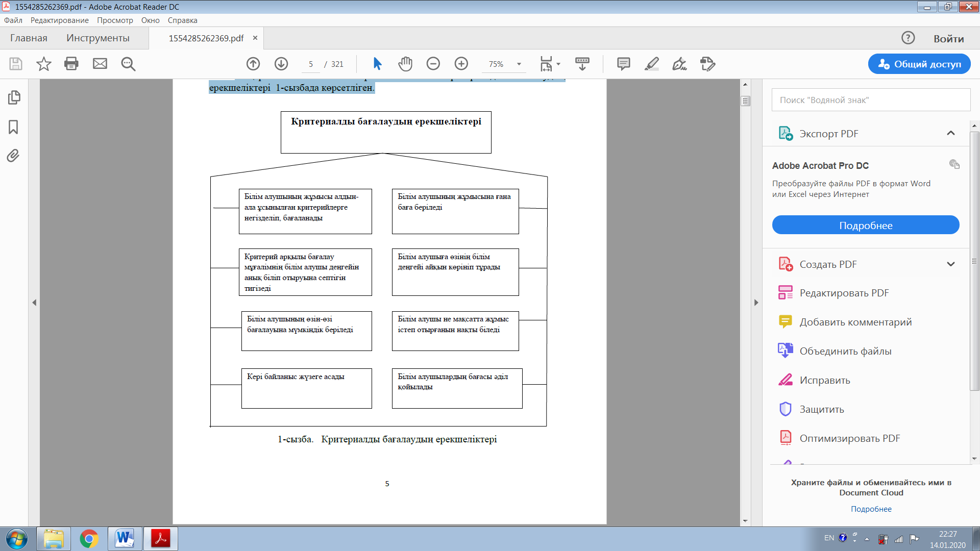
Task: Toggle the selection arrow tool
Action: coord(377,64)
